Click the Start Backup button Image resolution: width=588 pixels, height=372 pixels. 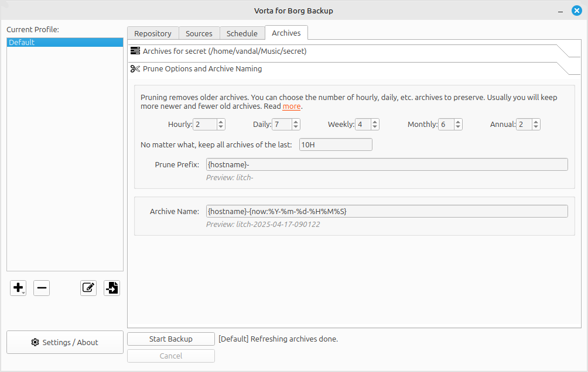coord(171,339)
